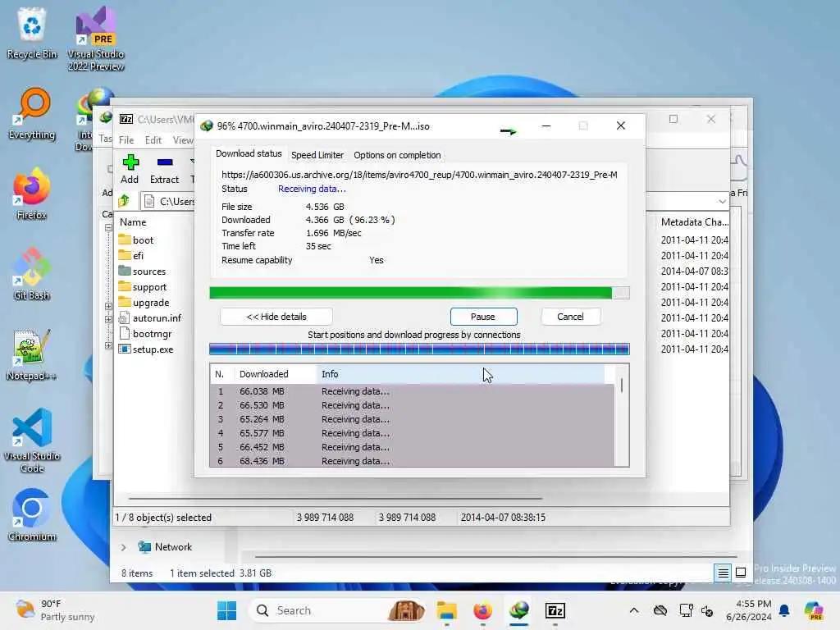Open the Edit menu in 7-Zip
Screen dimensions: 840x630
[x=153, y=139]
